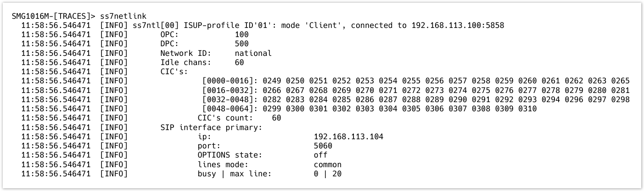644x191 pixels.
Task: Select the Network ID value national
Action: (x=253, y=53)
